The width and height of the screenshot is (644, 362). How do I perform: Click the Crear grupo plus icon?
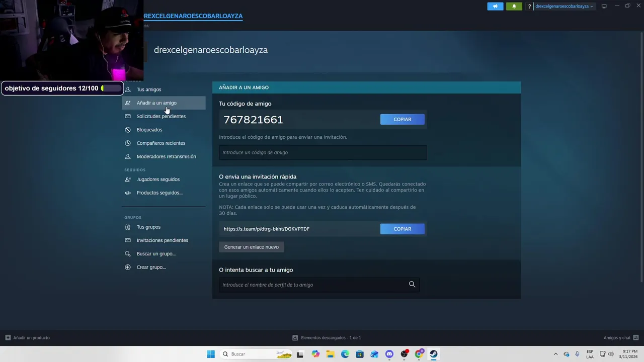[x=128, y=267]
